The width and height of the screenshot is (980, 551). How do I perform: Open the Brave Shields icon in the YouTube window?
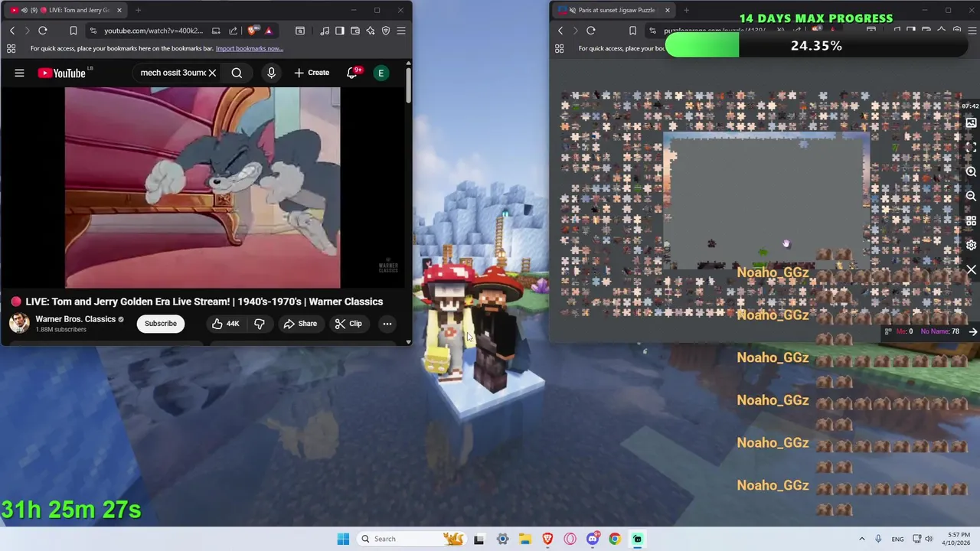(x=252, y=31)
